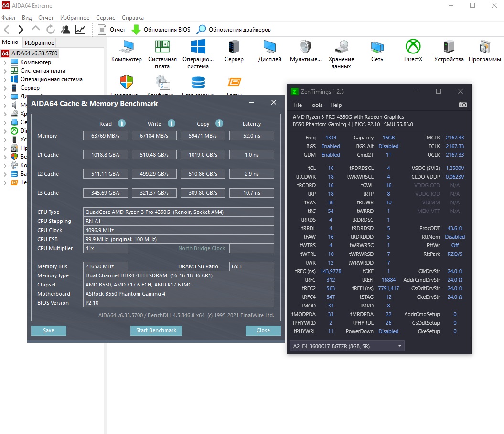Open the Справка menu
Screen dimensions: 504x434
tap(132, 17)
